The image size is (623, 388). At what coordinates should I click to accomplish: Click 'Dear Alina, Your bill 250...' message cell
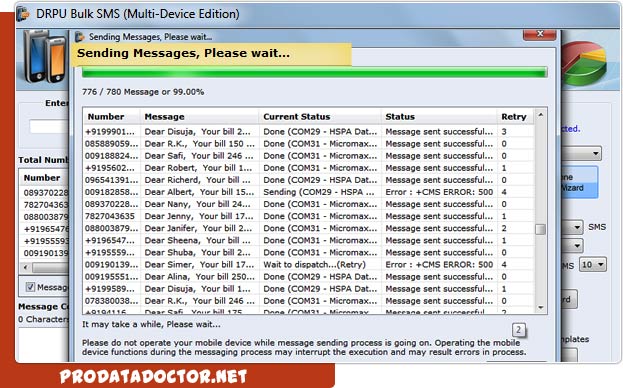[x=199, y=276]
